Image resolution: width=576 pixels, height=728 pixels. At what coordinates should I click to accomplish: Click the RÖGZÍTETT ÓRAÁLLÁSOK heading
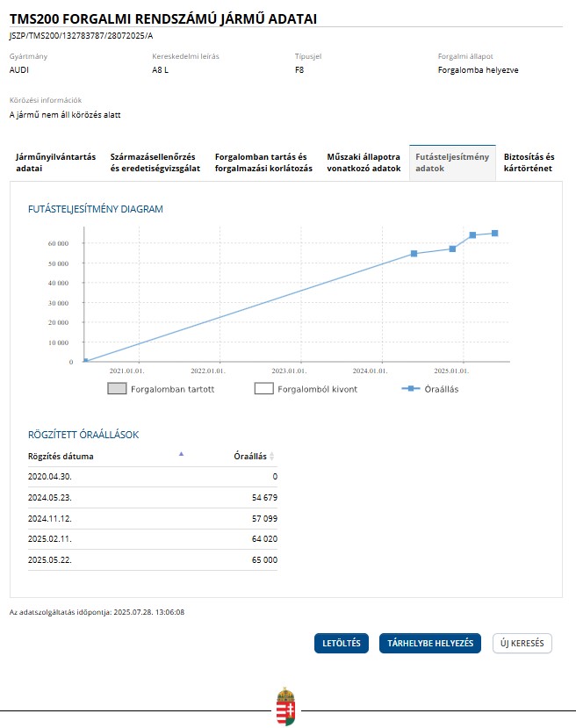tap(83, 435)
